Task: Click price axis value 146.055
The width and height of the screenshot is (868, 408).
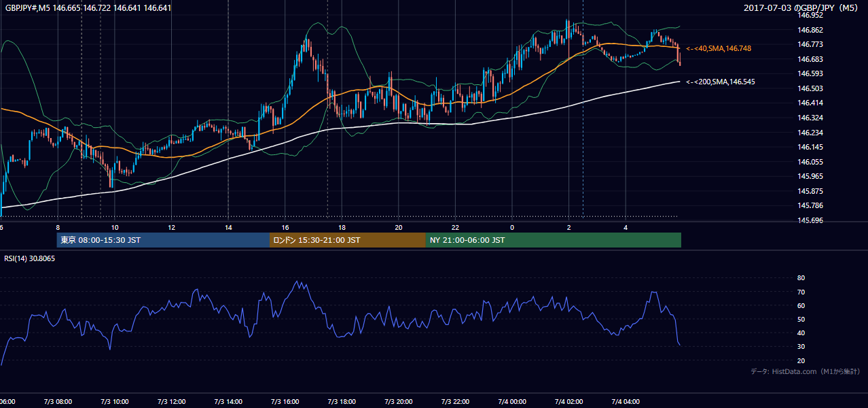Action: pyautogui.click(x=810, y=162)
